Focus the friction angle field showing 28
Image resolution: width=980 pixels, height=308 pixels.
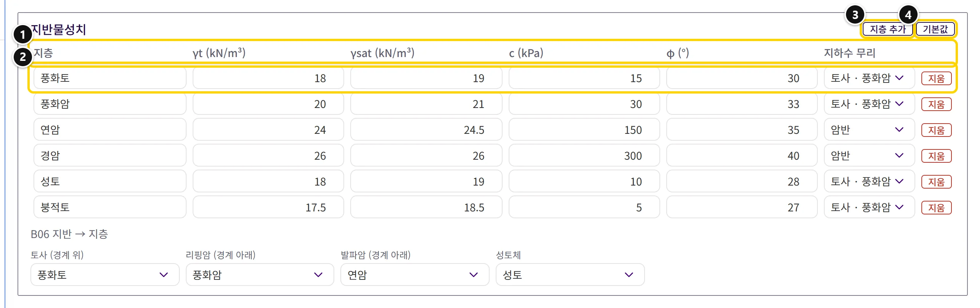(742, 182)
